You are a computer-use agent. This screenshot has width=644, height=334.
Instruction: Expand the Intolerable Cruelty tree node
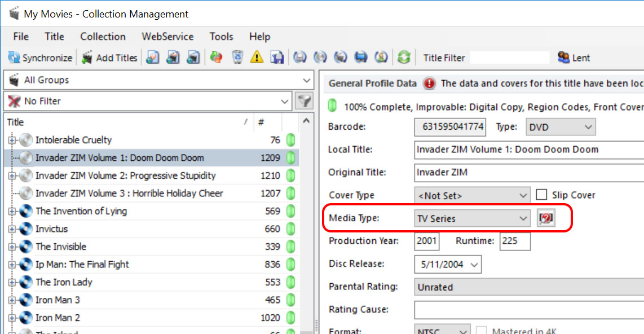12,140
